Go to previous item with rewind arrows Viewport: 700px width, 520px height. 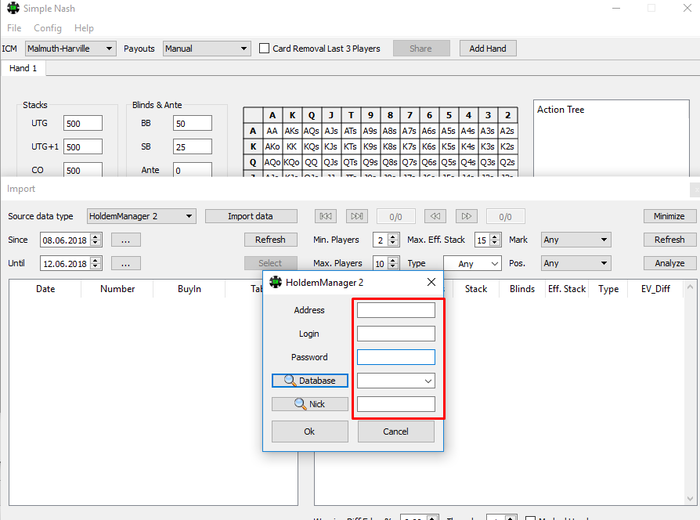click(435, 216)
